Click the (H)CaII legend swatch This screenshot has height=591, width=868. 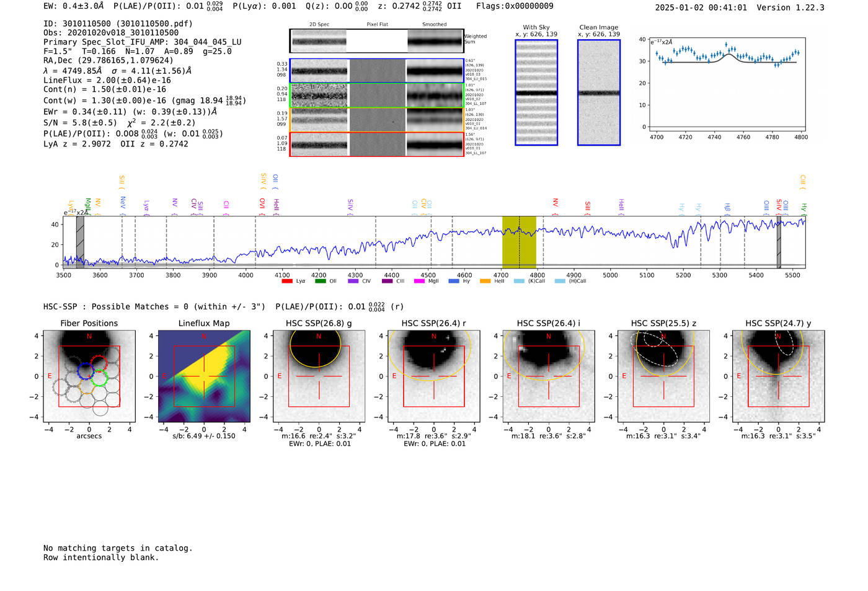click(560, 282)
